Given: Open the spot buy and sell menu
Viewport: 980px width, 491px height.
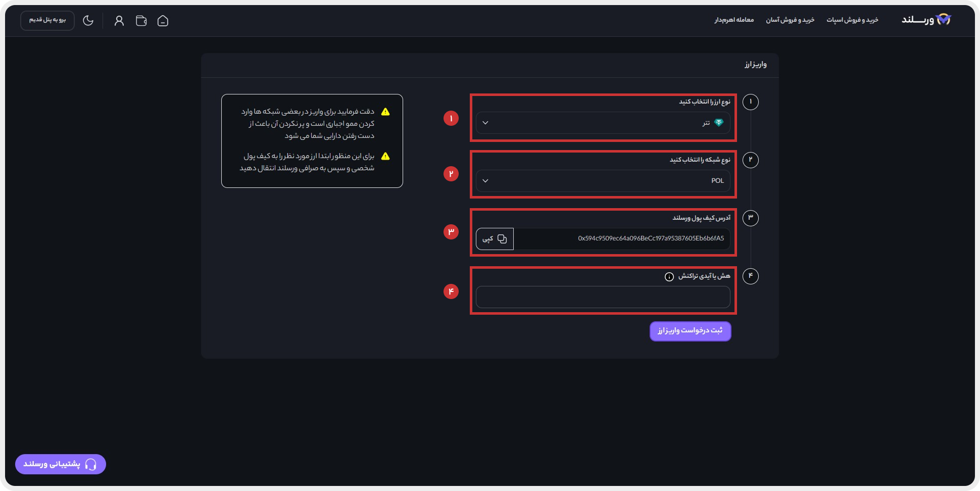Looking at the screenshot, I should 852,20.
